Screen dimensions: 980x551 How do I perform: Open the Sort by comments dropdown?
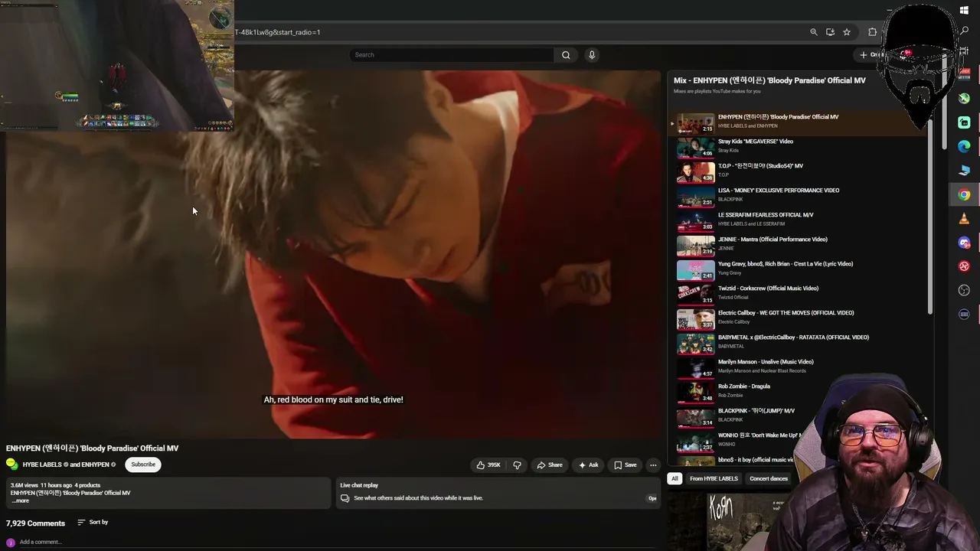click(93, 522)
